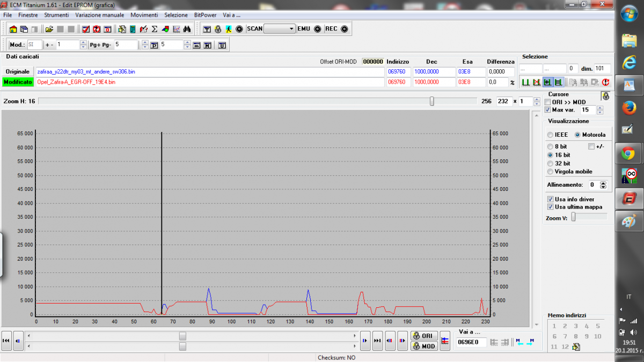Click the padlock icon in Cursore panel

605,96
